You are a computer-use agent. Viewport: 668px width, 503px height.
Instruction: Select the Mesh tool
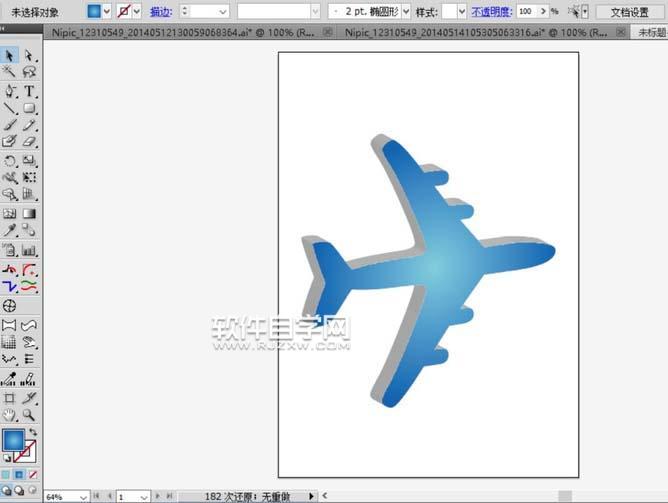[9, 213]
